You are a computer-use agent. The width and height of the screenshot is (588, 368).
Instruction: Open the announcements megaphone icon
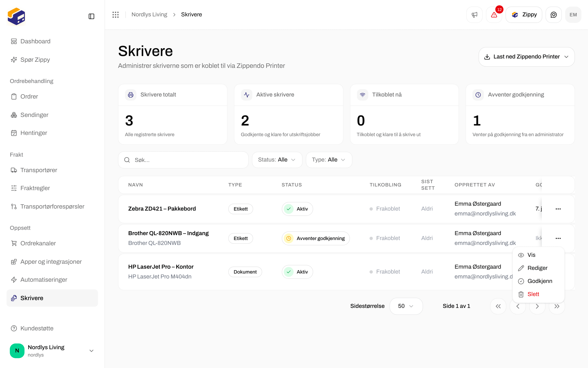(x=474, y=15)
